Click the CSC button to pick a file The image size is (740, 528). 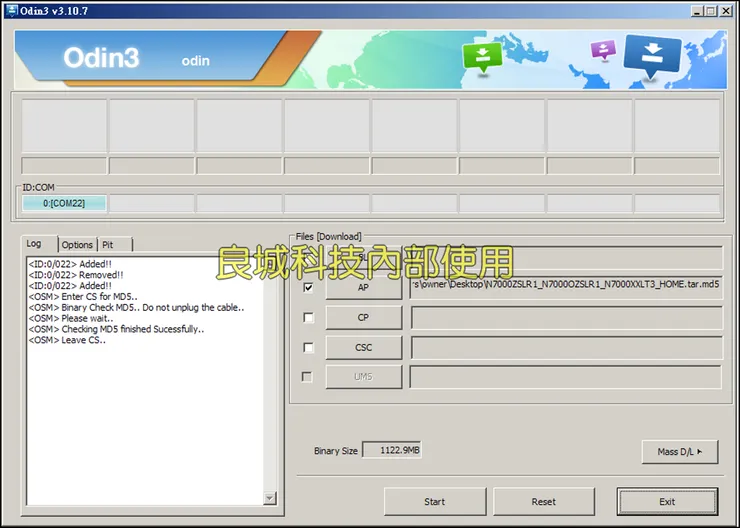coord(363,347)
